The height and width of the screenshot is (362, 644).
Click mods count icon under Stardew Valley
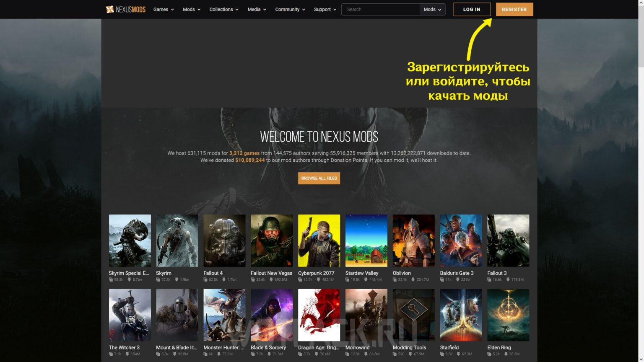pyautogui.click(x=348, y=279)
